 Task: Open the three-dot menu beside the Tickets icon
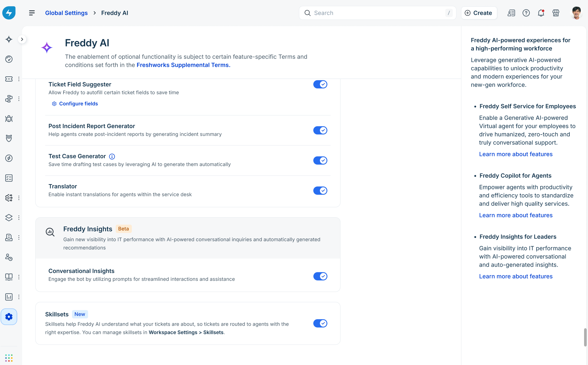click(19, 79)
